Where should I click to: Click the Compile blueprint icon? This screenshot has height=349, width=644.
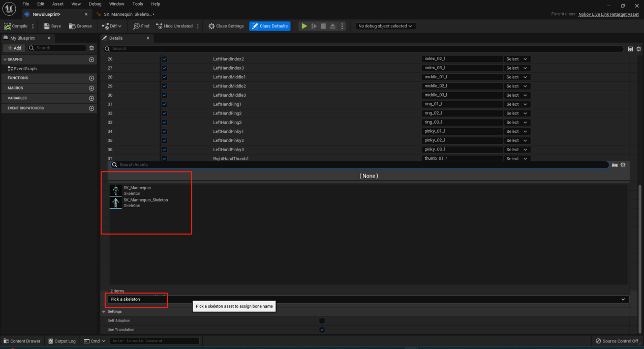tap(8, 26)
